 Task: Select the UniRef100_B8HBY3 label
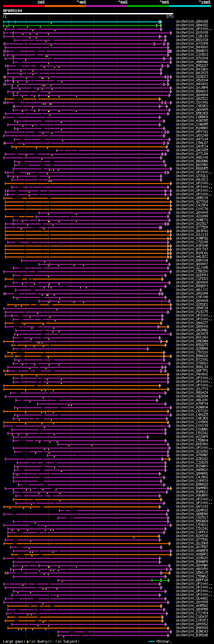(x=192, y=51)
